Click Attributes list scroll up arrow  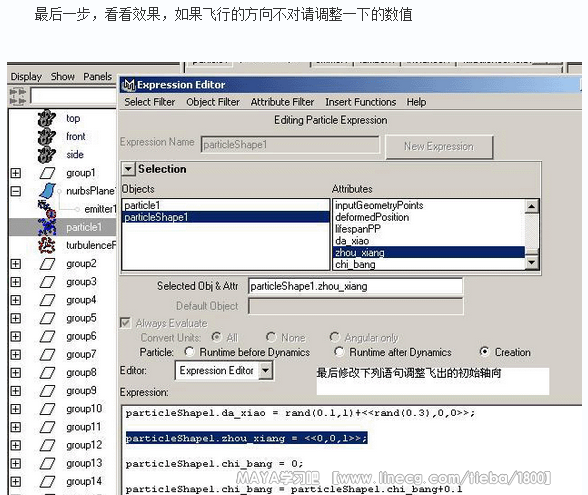532,206
